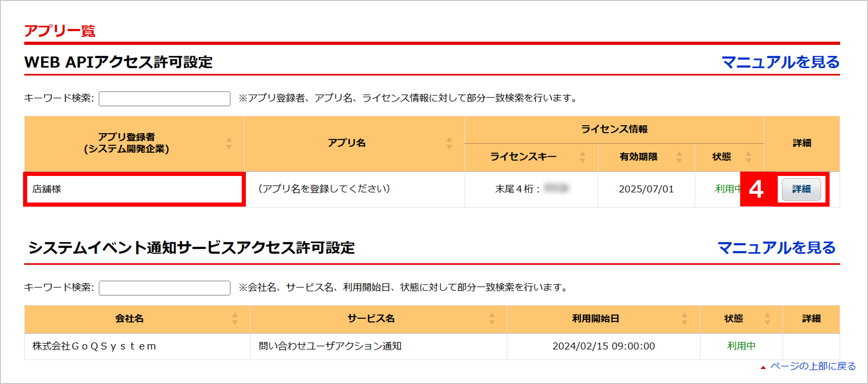
Task: Sort by 利用開始日 column arrows
Action: click(x=684, y=319)
